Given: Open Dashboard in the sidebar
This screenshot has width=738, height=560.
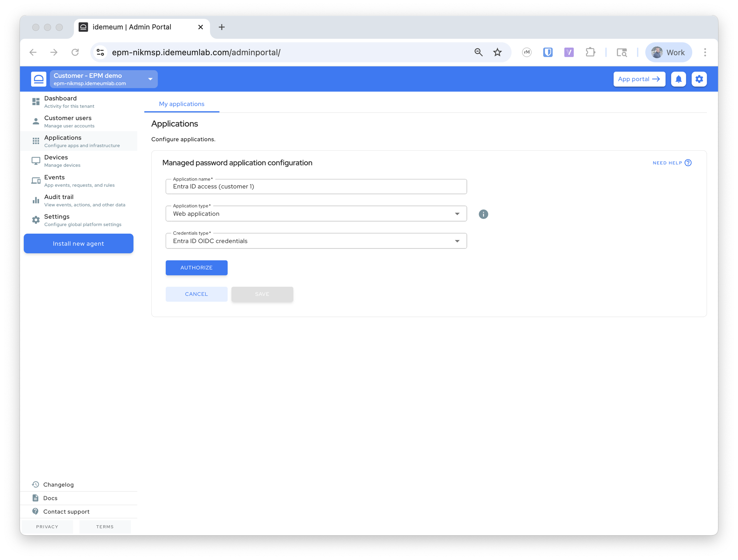Looking at the screenshot, I should click(x=79, y=102).
